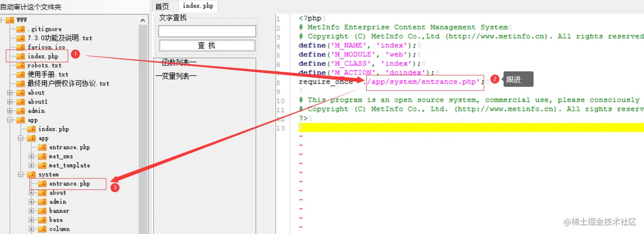This screenshot has height=234, width=644.
Task: Click the .gitignore file icon
Action: tap(20, 29)
